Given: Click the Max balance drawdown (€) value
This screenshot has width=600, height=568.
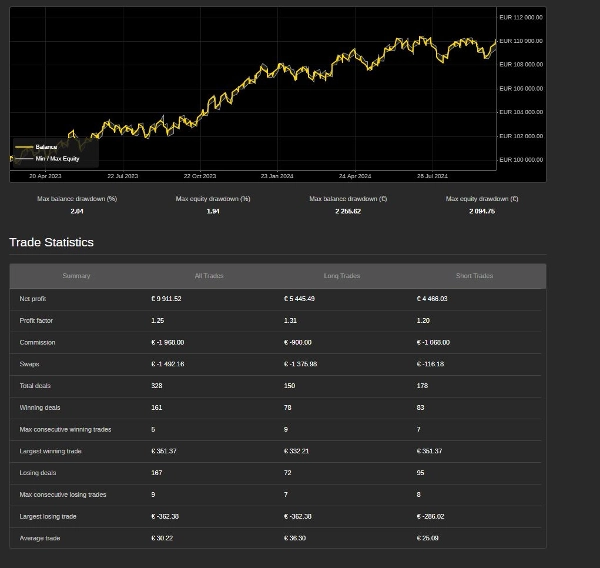Looking at the screenshot, I should tap(348, 211).
